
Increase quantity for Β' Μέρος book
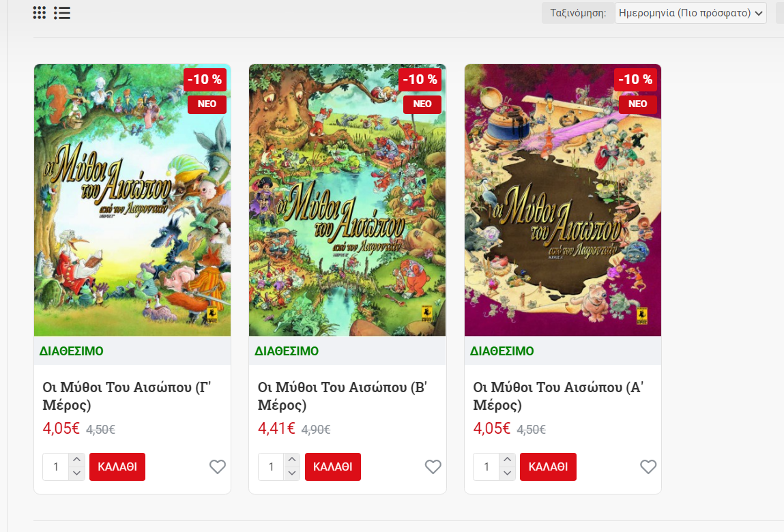(292, 460)
